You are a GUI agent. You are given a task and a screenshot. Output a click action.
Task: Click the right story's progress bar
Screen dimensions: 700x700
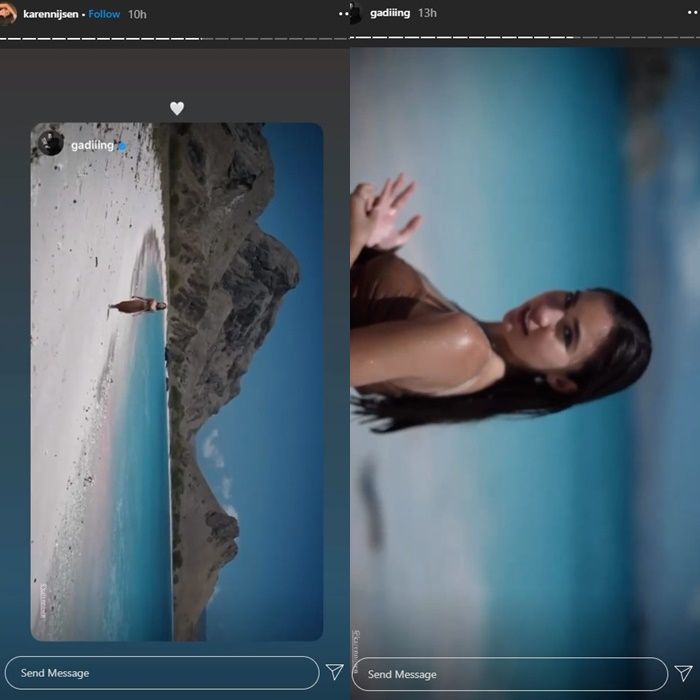tap(525, 38)
